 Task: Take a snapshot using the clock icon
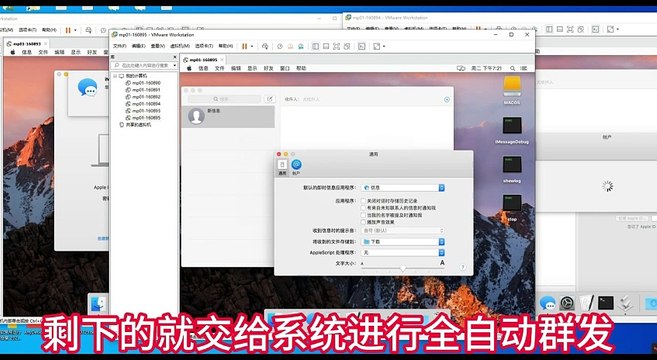[279, 47]
